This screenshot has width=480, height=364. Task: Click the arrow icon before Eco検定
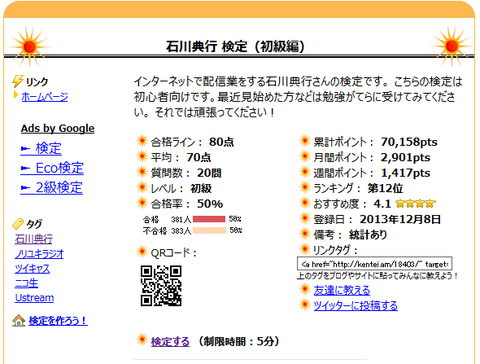click(x=26, y=169)
